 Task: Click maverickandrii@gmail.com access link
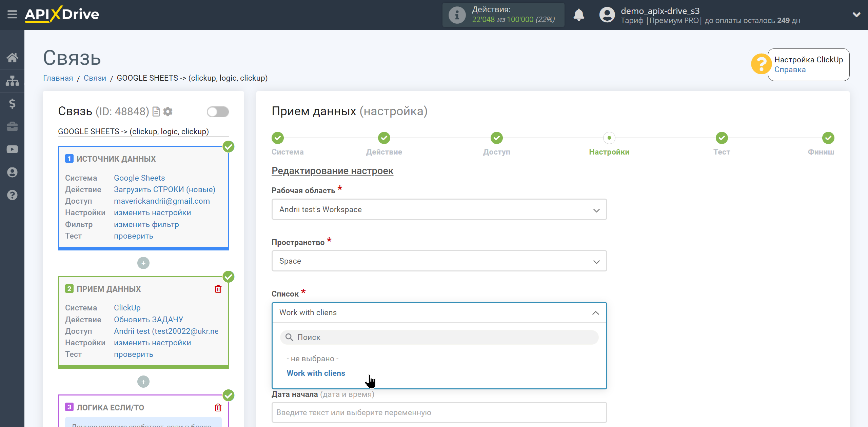point(162,201)
